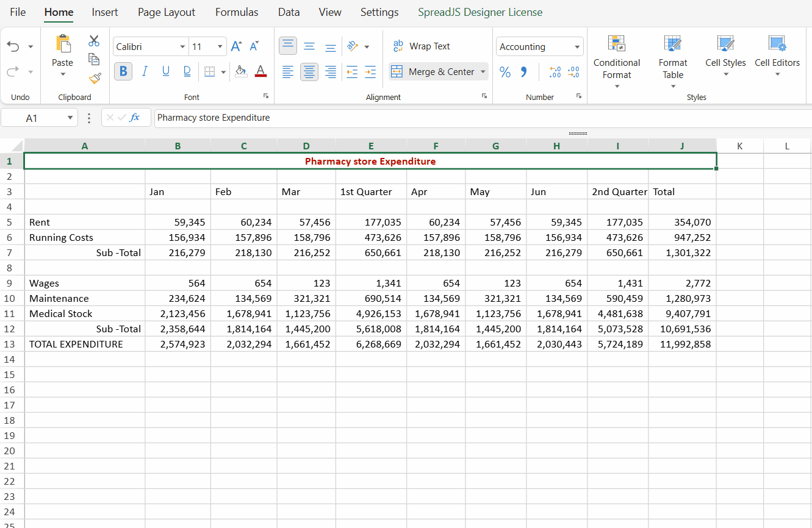The image size is (812, 528).
Task: Switch to the View tab
Action: pyautogui.click(x=330, y=12)
